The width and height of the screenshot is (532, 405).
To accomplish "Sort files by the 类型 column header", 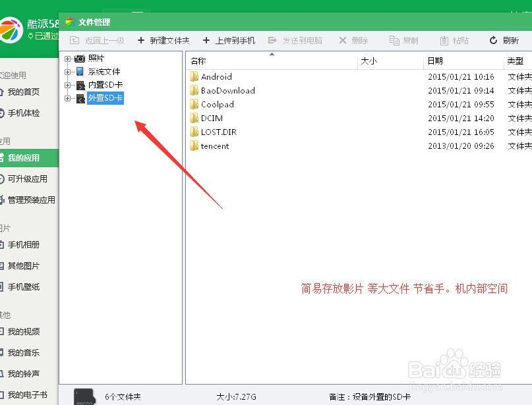I will pos(515,61).
